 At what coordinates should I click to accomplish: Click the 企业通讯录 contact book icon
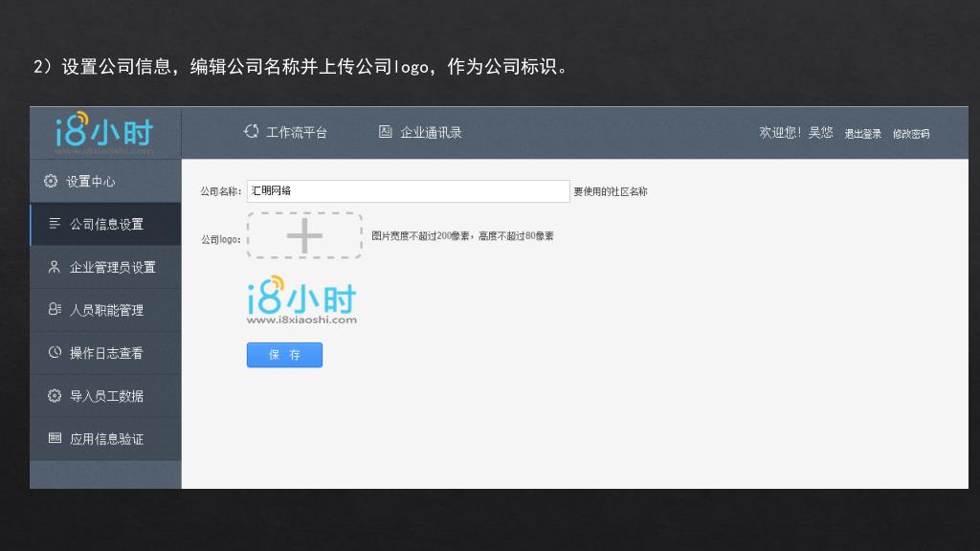tap(385, 131)
